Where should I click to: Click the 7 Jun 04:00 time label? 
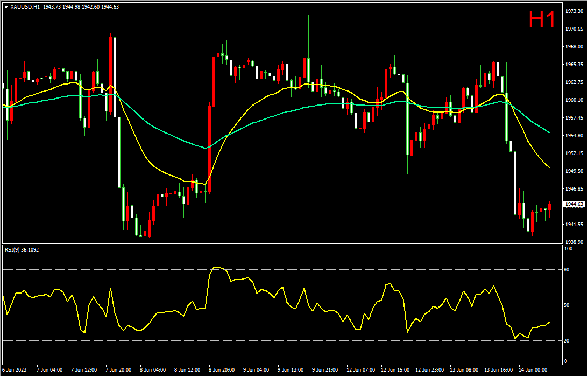(50, 370)
